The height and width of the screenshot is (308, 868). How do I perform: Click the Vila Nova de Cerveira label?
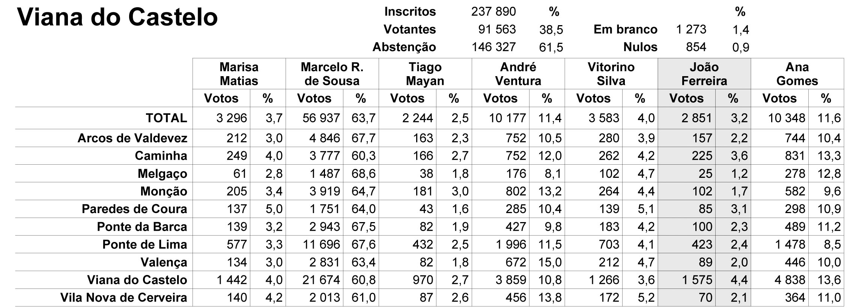coord(124,297)
